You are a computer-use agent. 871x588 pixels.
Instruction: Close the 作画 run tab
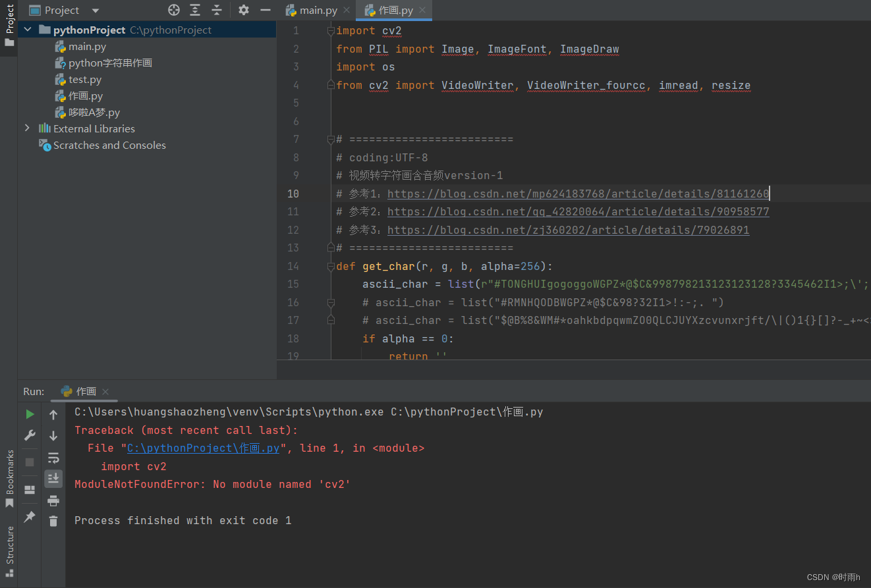coord(105,392)
